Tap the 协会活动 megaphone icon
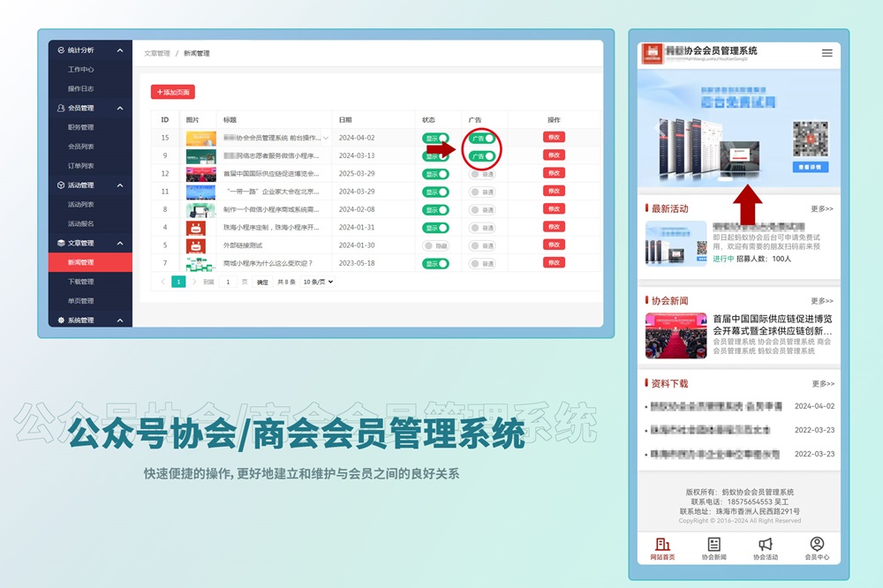Viewport: 883px width, 588px height. click(x=766, y=545)
